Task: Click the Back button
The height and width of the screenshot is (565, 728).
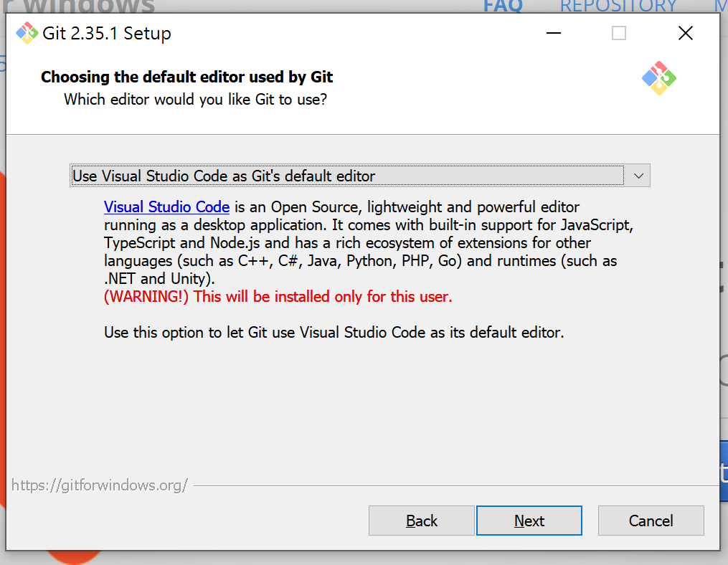Action: coord(422,521)
